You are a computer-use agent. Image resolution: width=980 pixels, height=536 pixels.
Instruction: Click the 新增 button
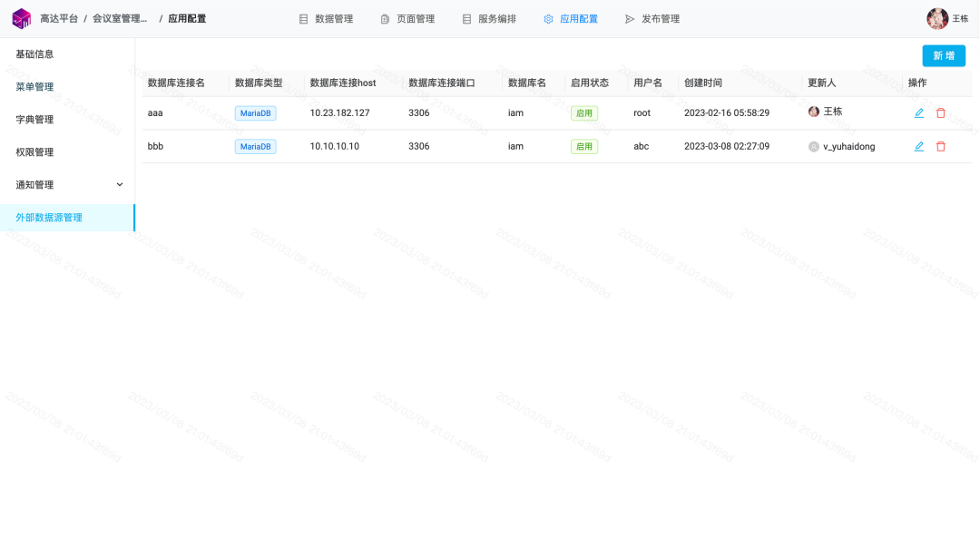(x=944, y=55)
